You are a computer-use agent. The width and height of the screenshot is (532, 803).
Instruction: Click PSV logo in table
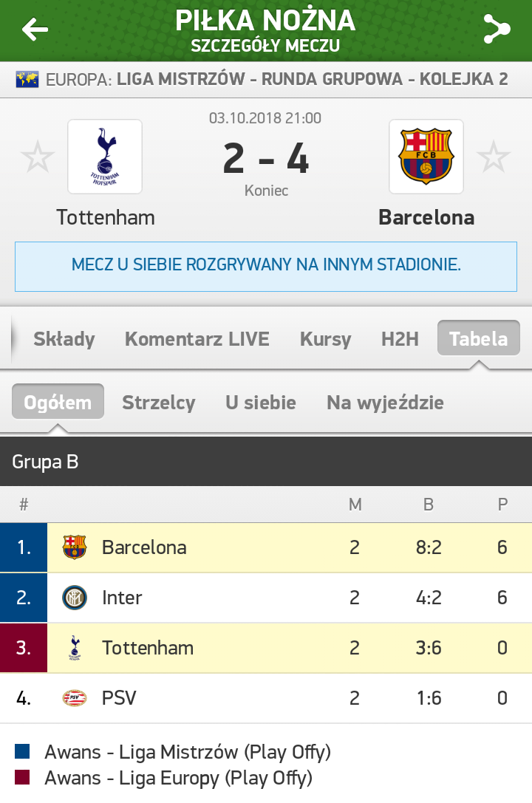click(75, 698)
